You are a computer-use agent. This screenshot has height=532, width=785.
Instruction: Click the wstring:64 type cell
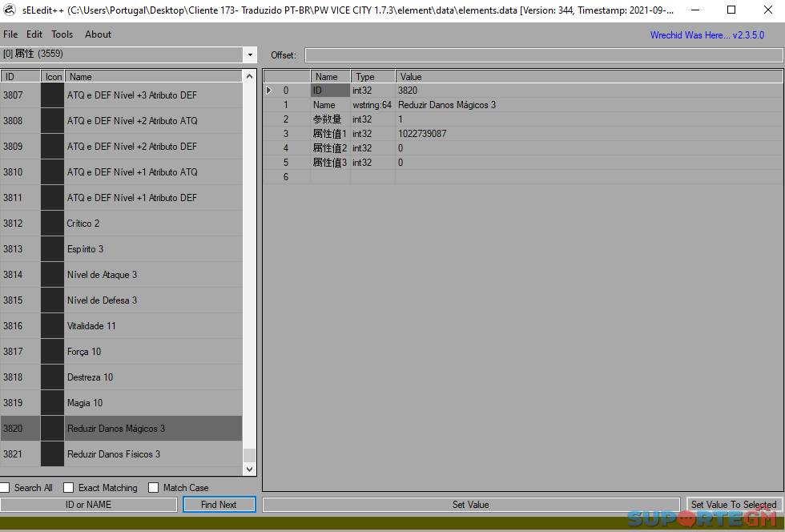[372, 105]
